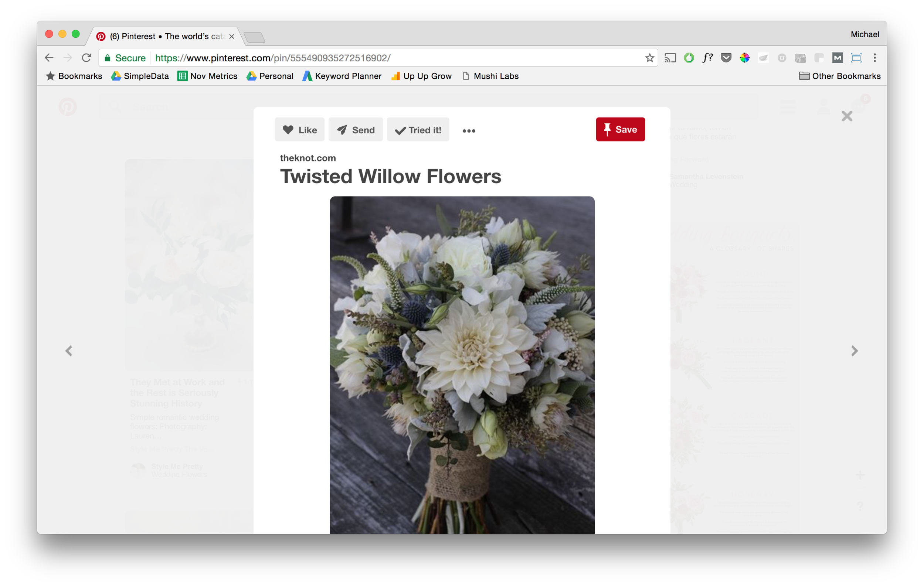This screenshot has height=587, width=924.
Task: Click the Pocket extension icon
Action: click(726, 58)
